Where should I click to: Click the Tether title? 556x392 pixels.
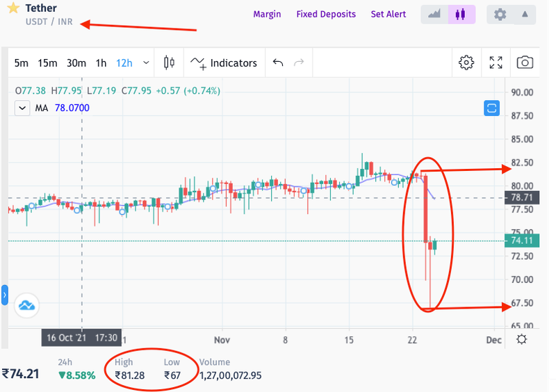pos(41,8)
